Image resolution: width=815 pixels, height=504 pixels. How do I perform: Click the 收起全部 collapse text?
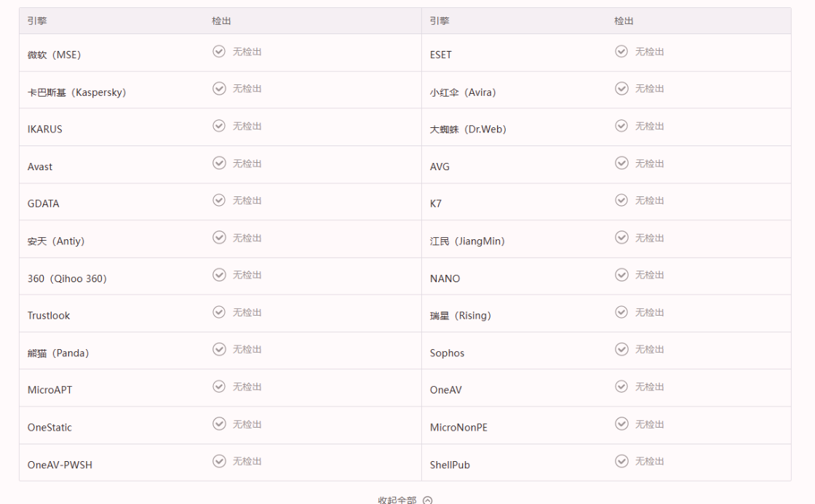point(397,500)
